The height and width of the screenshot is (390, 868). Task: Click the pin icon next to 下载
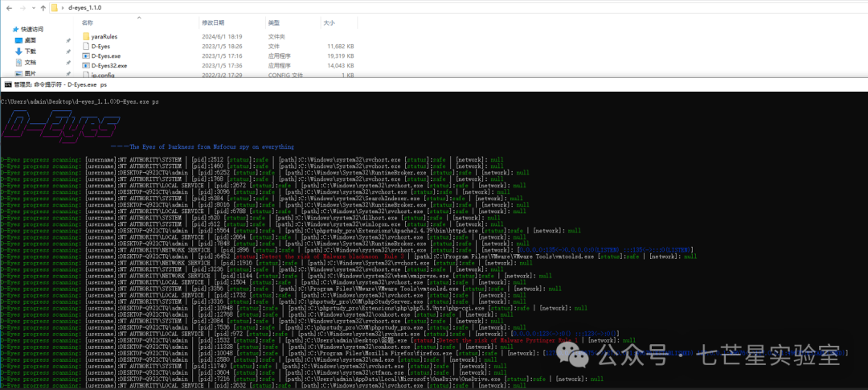(68, 51)
